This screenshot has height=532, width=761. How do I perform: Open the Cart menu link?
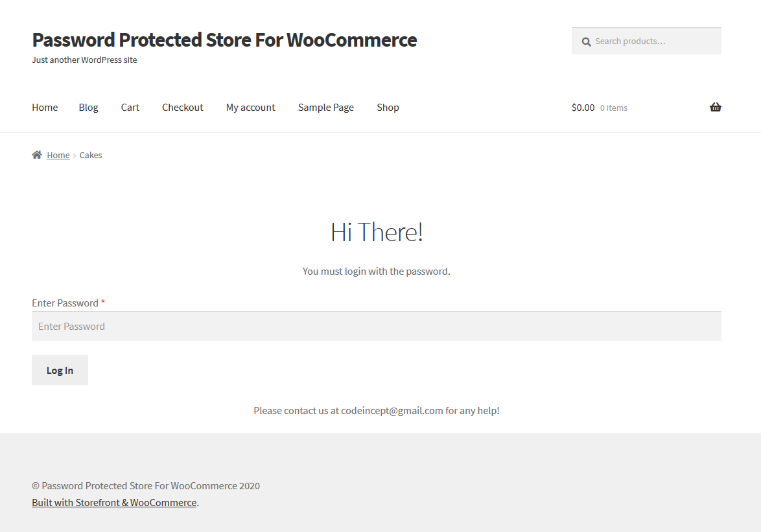point(130,108)
